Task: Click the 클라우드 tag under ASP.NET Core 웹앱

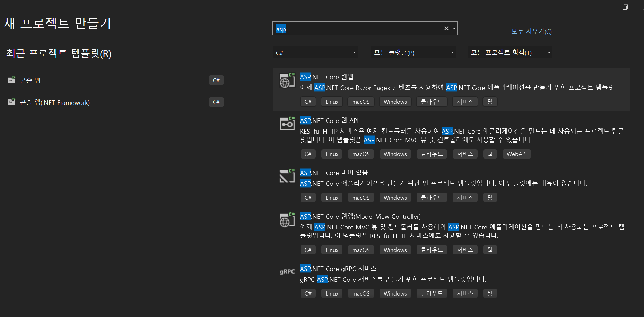Action: tap(432, 102)
